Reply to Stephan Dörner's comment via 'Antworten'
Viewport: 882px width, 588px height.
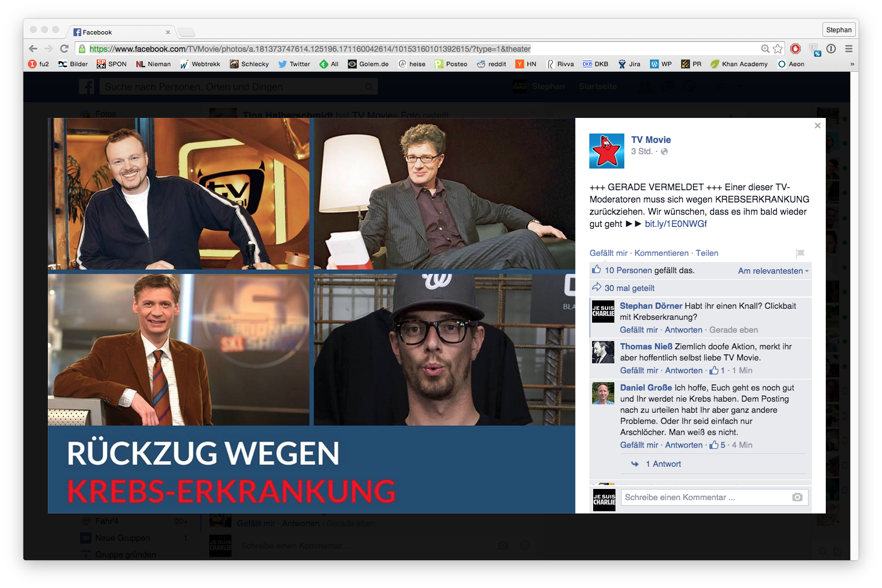[x=683, y=330]
